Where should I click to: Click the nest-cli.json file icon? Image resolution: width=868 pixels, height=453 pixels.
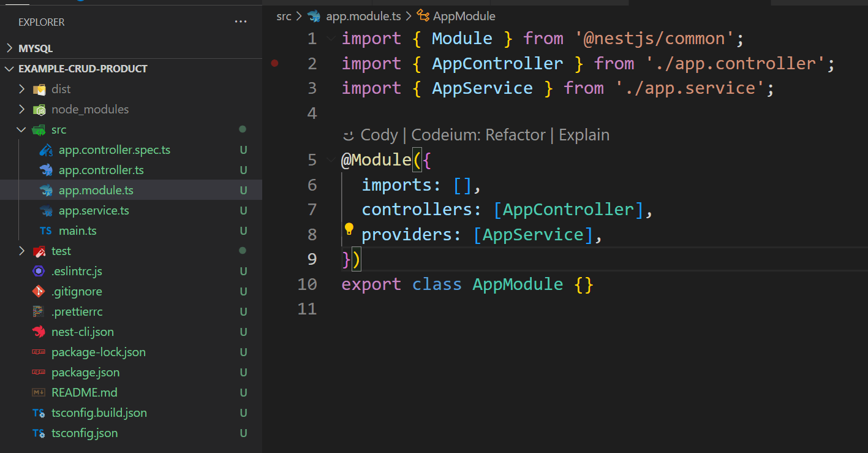point(39,332)
